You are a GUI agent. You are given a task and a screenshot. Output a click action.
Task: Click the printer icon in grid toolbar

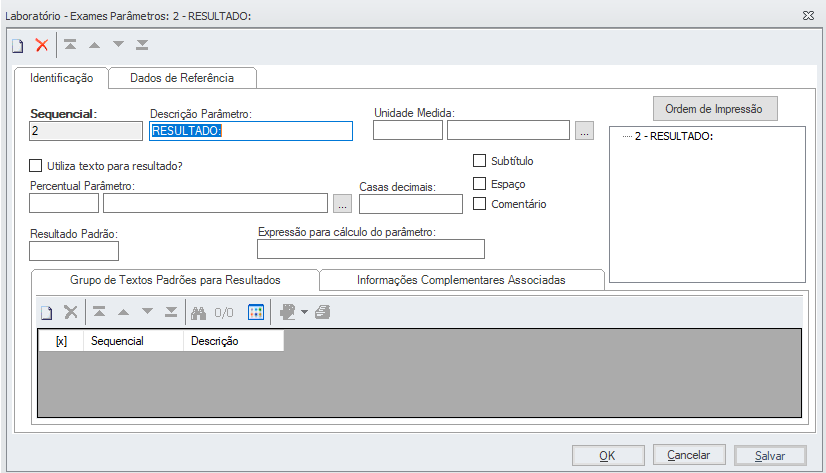pos(322,312)
